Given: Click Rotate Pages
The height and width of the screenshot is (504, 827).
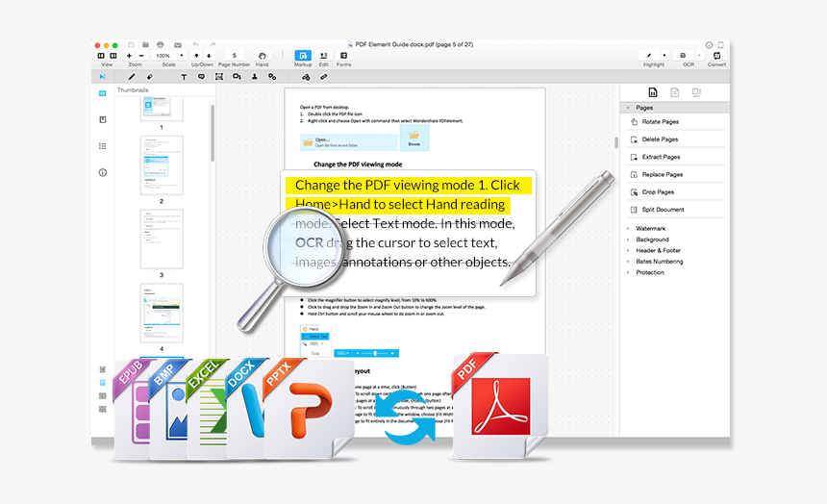Looking at the screenshot, I should click(675, 122).
